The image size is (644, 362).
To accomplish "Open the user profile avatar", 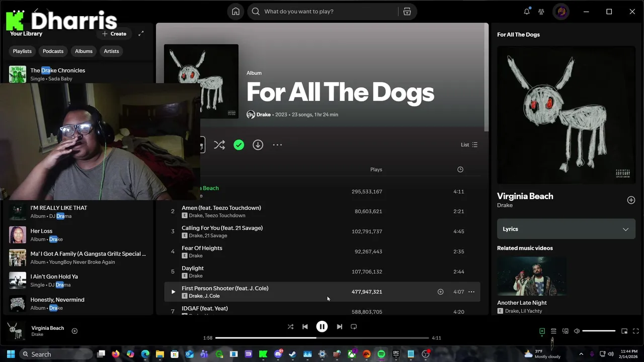I will [x=561, y=12].
